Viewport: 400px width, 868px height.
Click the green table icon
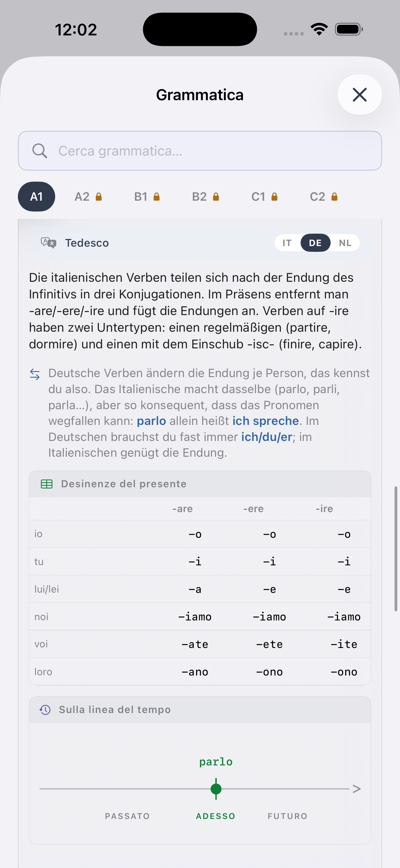(x=47, y=484)
